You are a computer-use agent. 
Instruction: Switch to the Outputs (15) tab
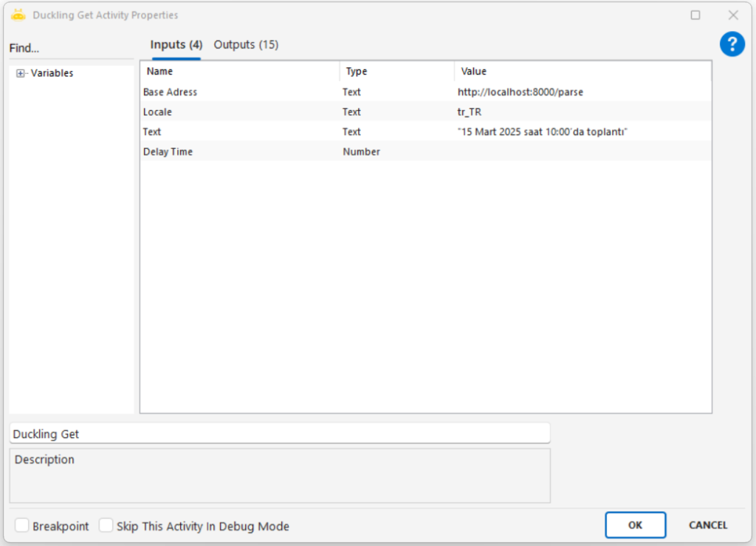point(246,45)
